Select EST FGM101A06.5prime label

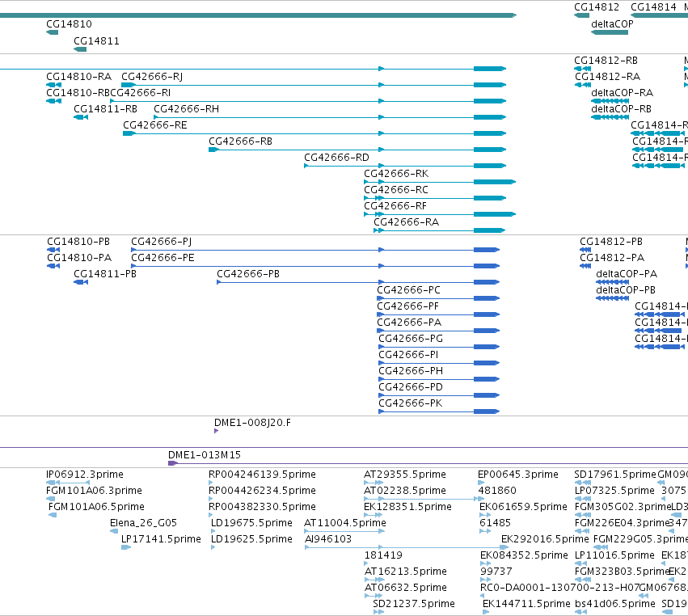96,507
